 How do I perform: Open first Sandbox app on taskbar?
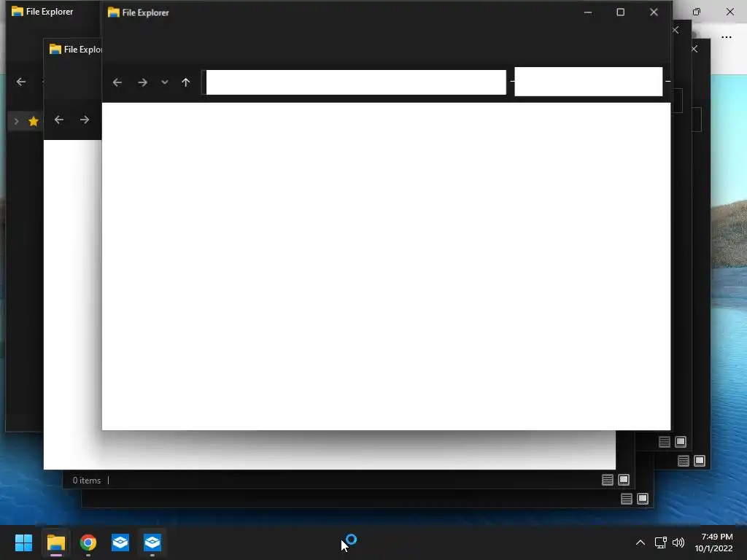click(x=120, y=542)
